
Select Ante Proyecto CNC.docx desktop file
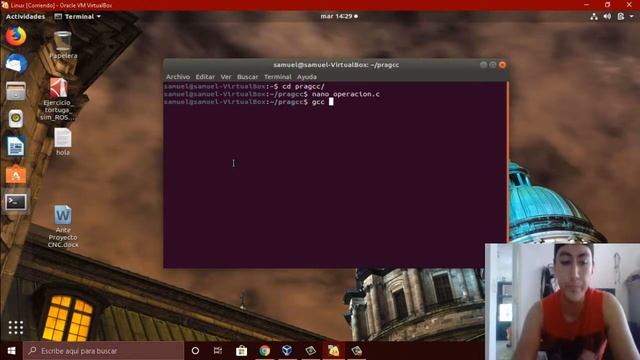point(63,226)
